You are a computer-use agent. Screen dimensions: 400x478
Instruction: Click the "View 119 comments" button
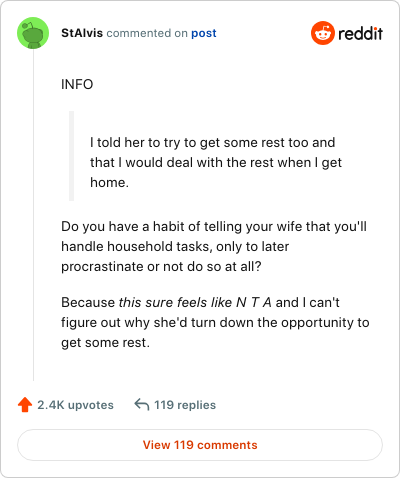tap(200, 445)
